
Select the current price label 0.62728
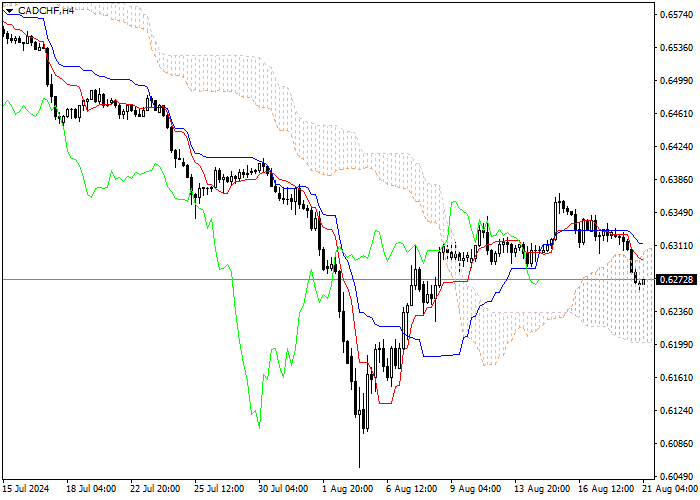pyautogui.click(x=676, y=280)
